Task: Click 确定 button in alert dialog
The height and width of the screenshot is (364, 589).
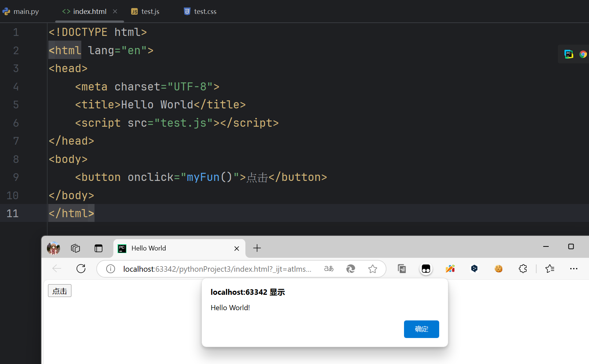Action: coord(421,329)
